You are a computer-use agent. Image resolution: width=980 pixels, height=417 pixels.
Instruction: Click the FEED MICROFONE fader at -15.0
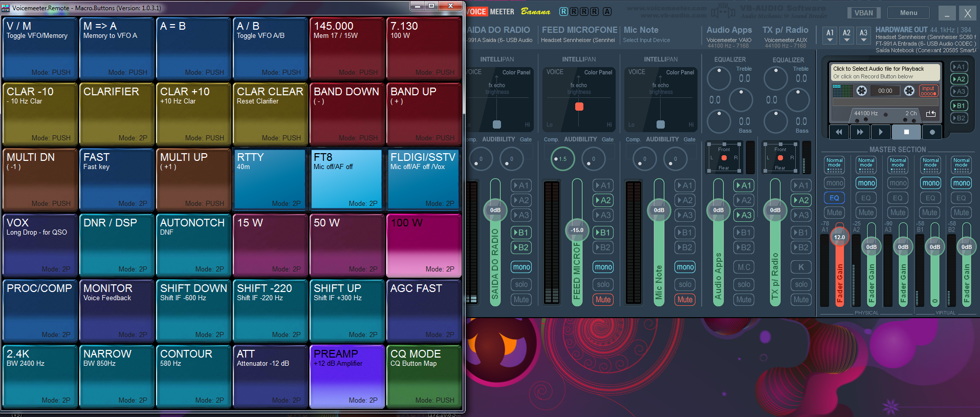click(x=577, y=230)
